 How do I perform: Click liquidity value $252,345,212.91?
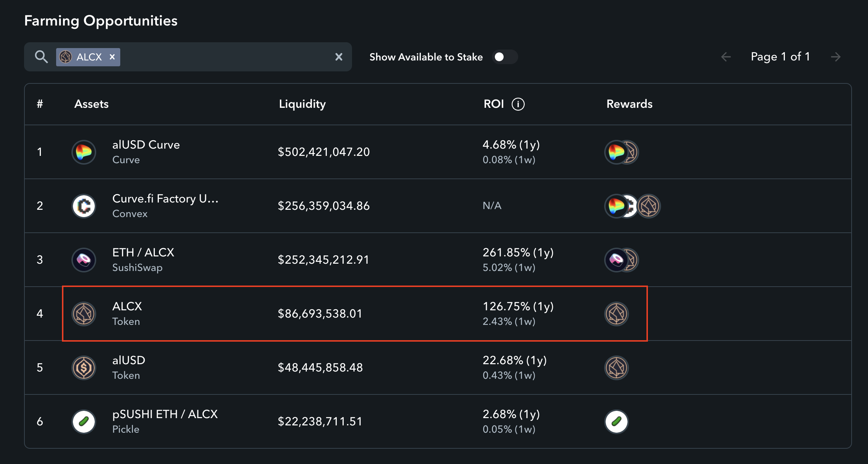point(323,260)
